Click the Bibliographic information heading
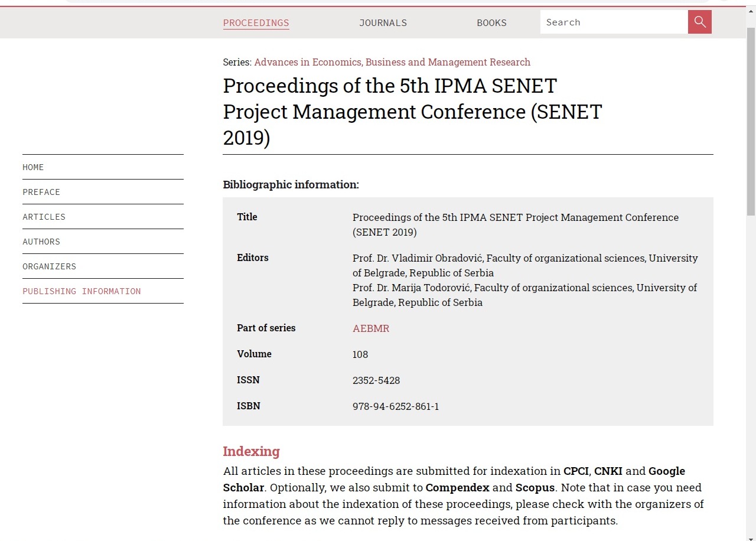 pyautogui.click(x=291, y=185)
